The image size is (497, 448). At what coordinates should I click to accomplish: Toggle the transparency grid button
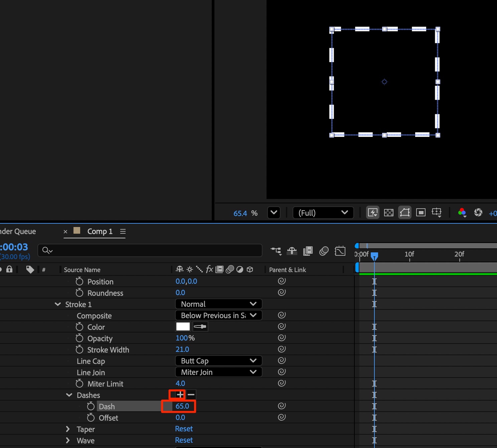pyautogui.click(x=388, y=213)
